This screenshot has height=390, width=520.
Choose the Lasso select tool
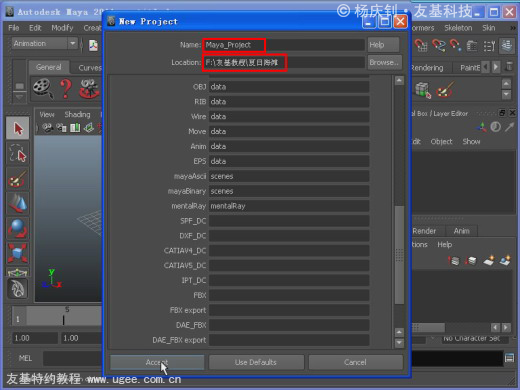pyautogui.click(x=18, y=154)
